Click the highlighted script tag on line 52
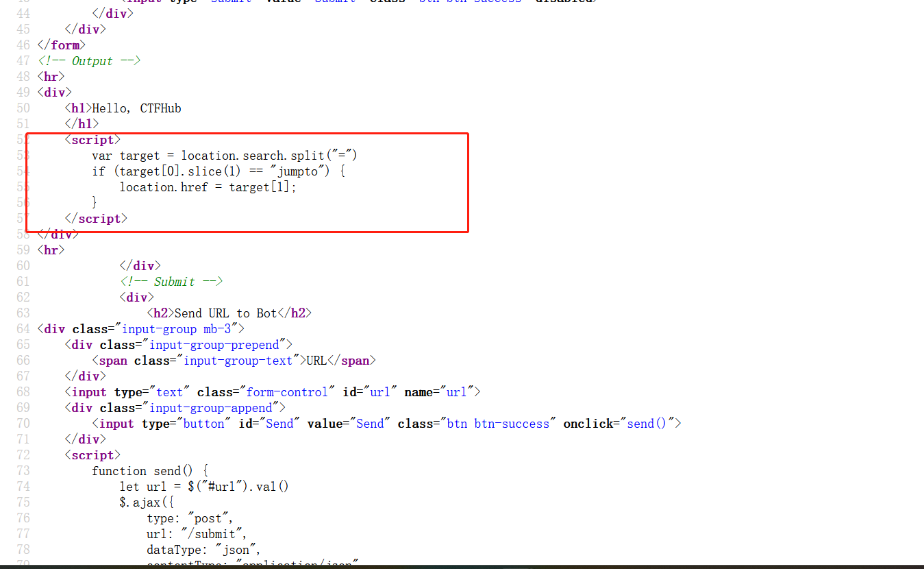The image size is (924, 569). click(92, 140)
